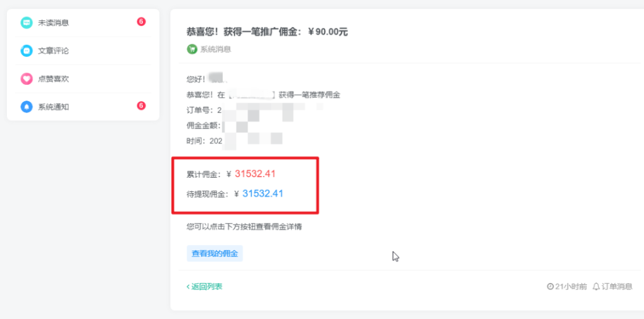Image resolution: width=644 pixels, height=319 pixels.
Task: Open the 文章评论 article comments item
Action: click(83, 51)
